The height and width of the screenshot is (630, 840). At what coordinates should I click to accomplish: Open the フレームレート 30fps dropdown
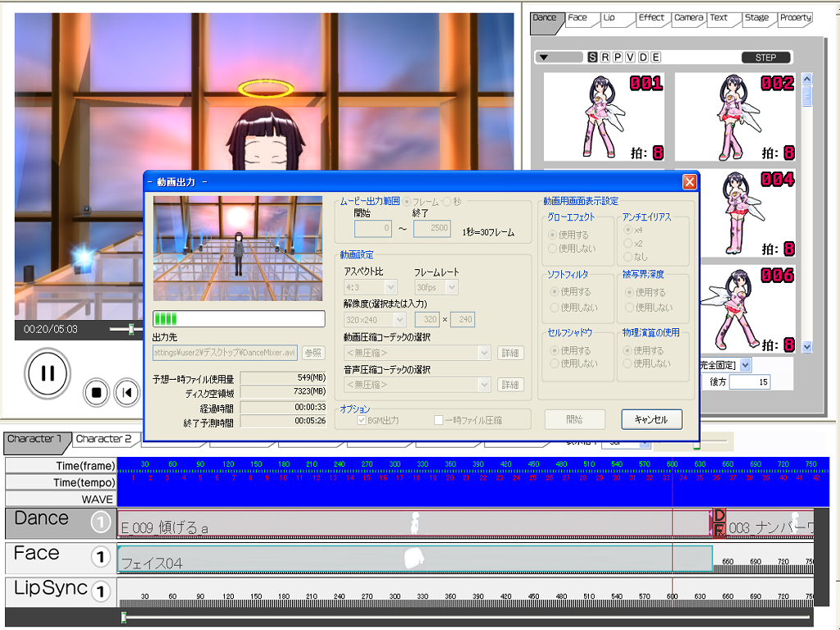436,287
